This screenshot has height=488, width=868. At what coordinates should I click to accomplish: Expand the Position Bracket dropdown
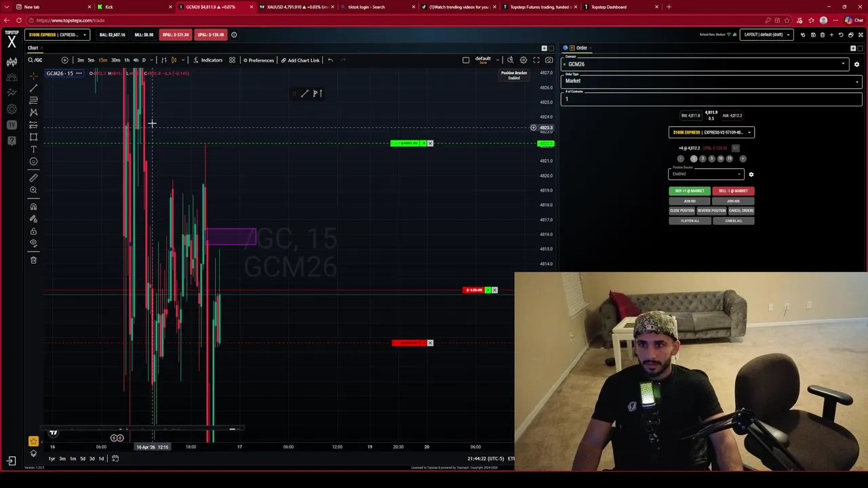click(706, 174)
